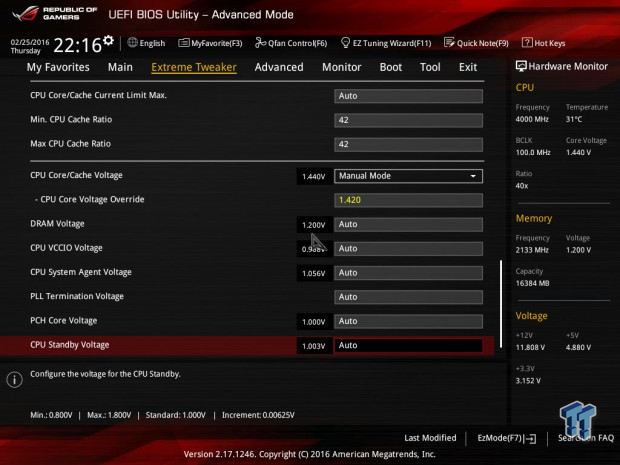Image resolution: width=620 pixels, height=465 pixels.
Task: Select the PCH Core Voltage Auto field
Action: tap(408, 321)
